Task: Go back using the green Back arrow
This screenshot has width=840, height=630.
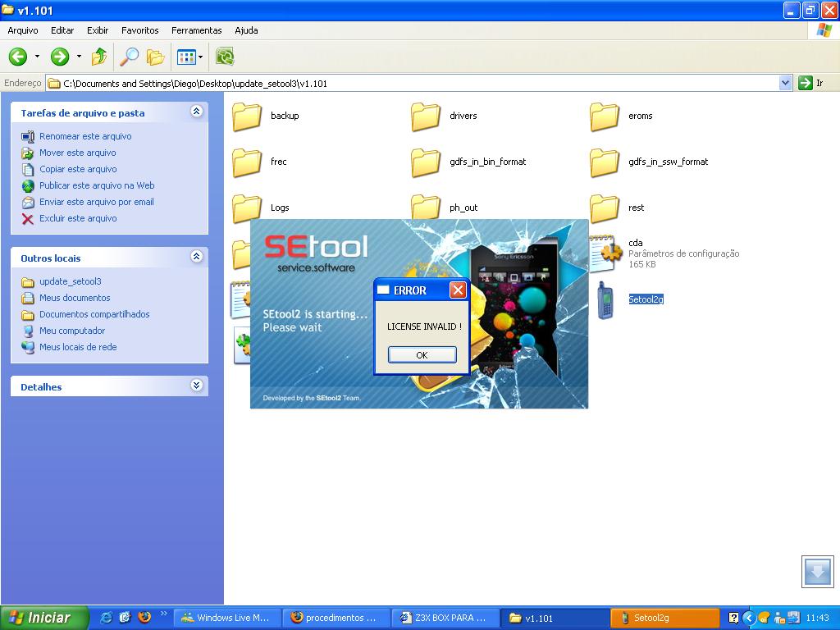Action: tap(18, 57)
